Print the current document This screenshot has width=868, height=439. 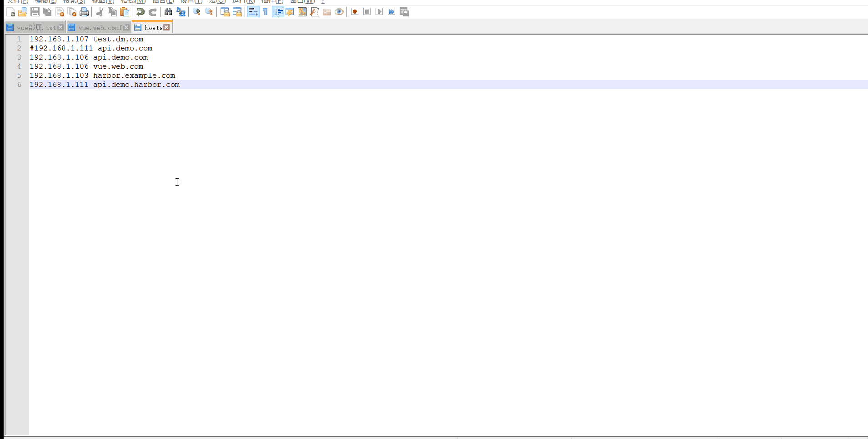tap(84, 12)
